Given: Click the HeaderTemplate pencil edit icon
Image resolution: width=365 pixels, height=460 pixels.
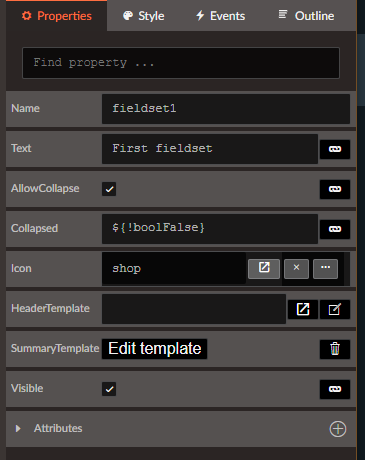Looking at the screenshot, I should coord(335,309).
